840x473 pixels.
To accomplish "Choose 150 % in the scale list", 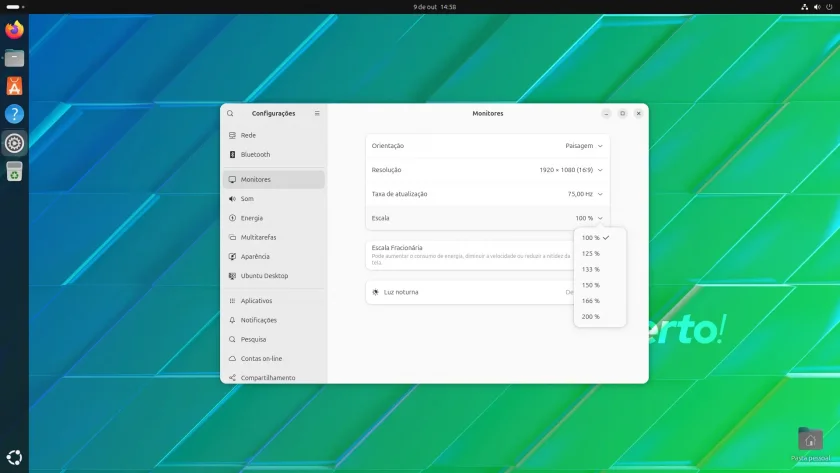I will [599, 285].
